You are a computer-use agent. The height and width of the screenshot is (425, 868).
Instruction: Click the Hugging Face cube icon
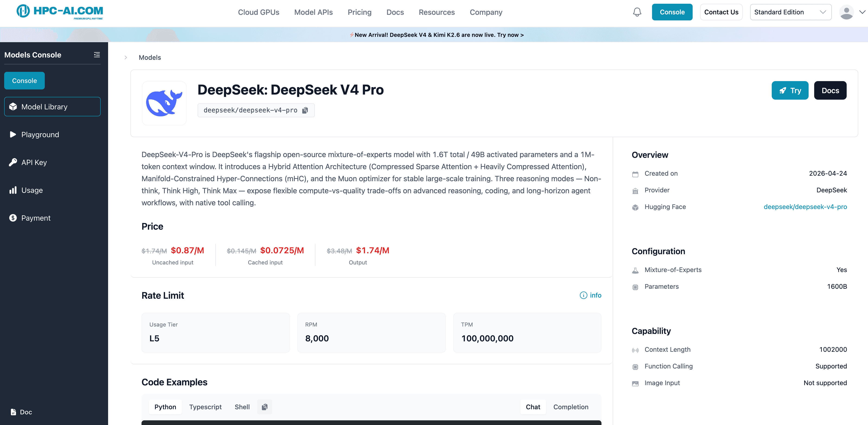click(x=635, y=207)
